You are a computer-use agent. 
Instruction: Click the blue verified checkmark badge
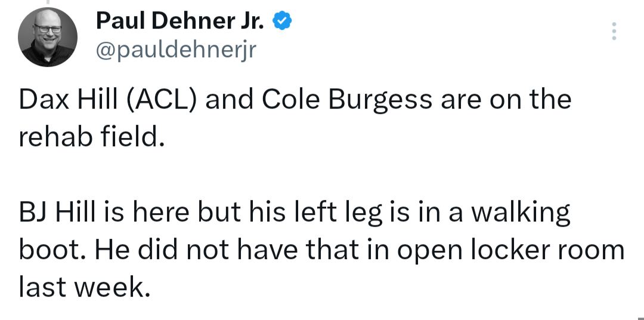(x=282, y=21)
